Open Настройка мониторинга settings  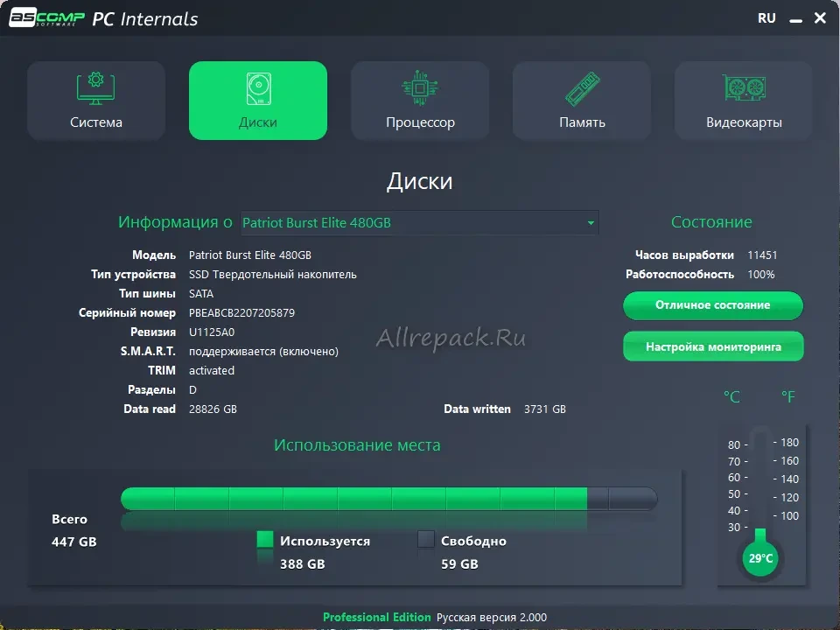click(713, 346)
